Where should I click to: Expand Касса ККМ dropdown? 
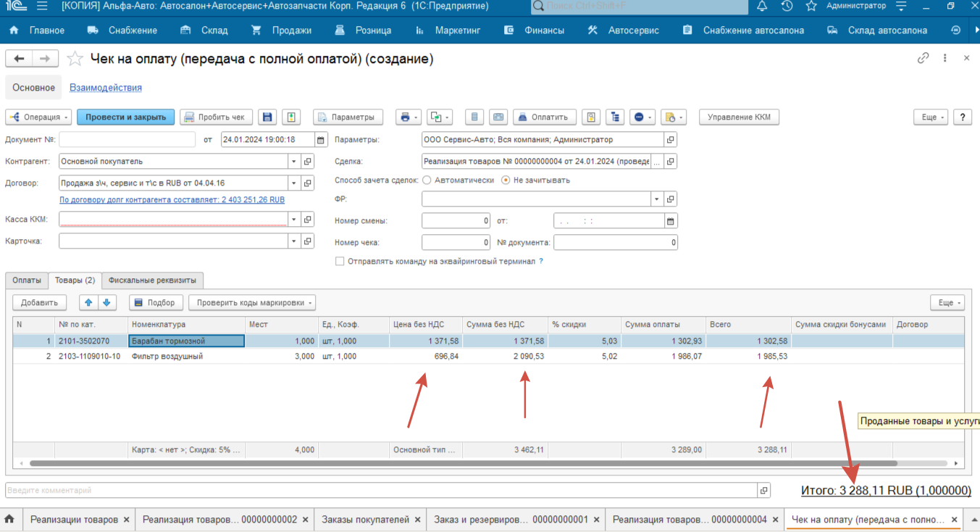[x=294, y=219]
